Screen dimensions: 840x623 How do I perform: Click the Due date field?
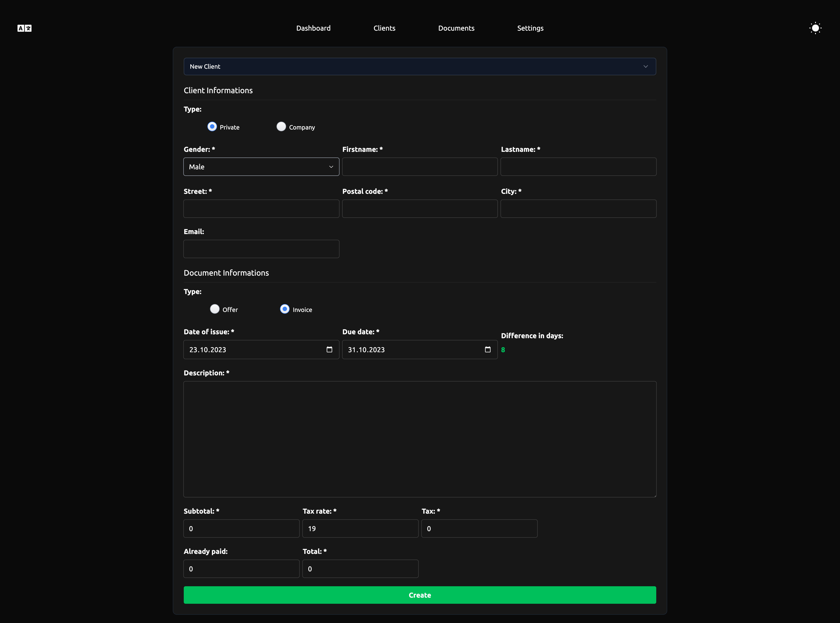click(x=420, y=350)
